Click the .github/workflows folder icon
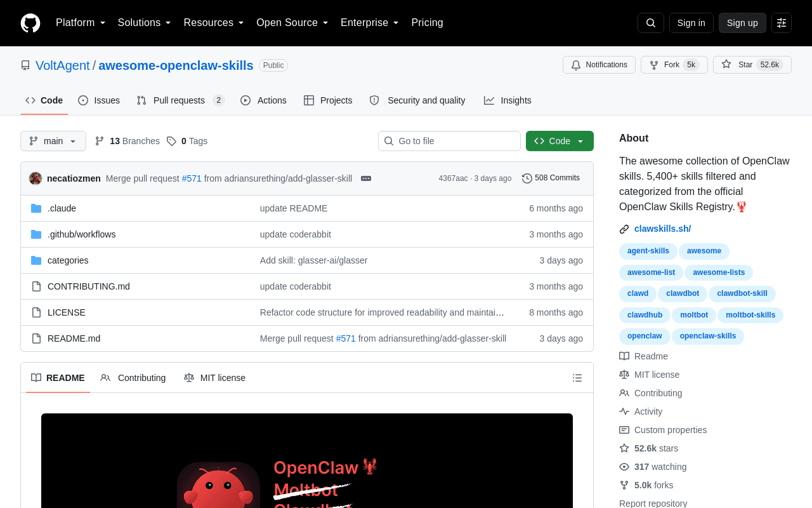812x508 pixels. 36,234
